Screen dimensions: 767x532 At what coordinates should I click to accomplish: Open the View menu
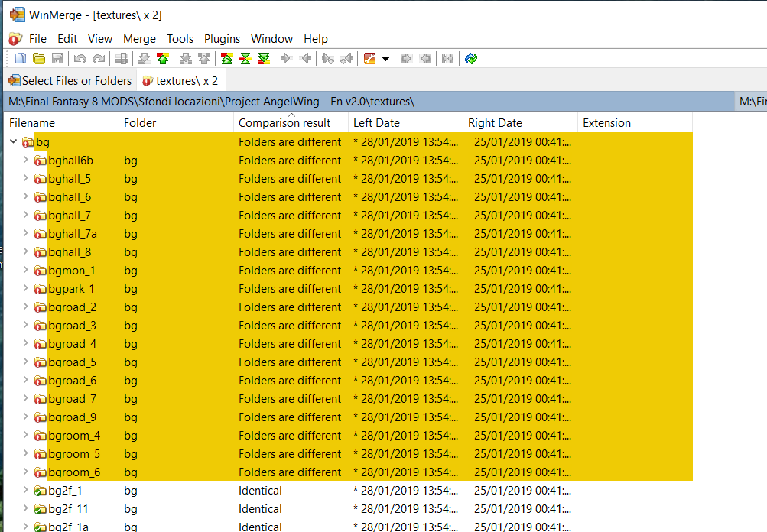click(100, 39)
